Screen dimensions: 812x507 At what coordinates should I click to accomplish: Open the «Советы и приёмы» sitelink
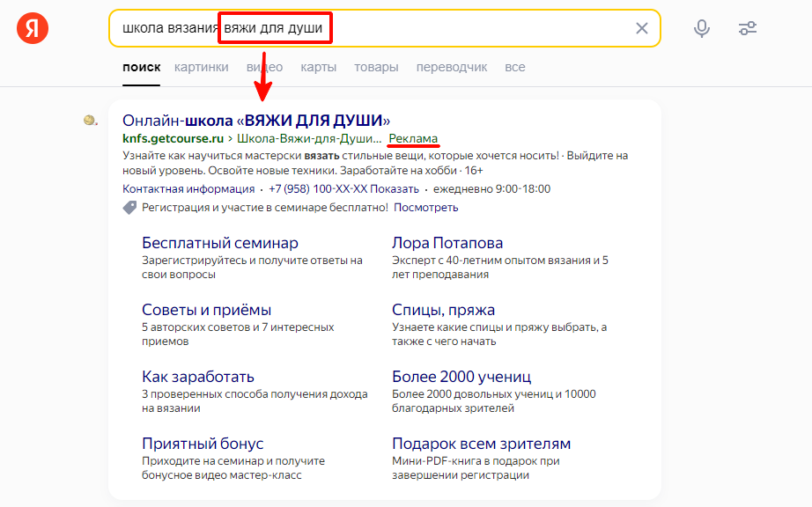click(x=207, y=310)
